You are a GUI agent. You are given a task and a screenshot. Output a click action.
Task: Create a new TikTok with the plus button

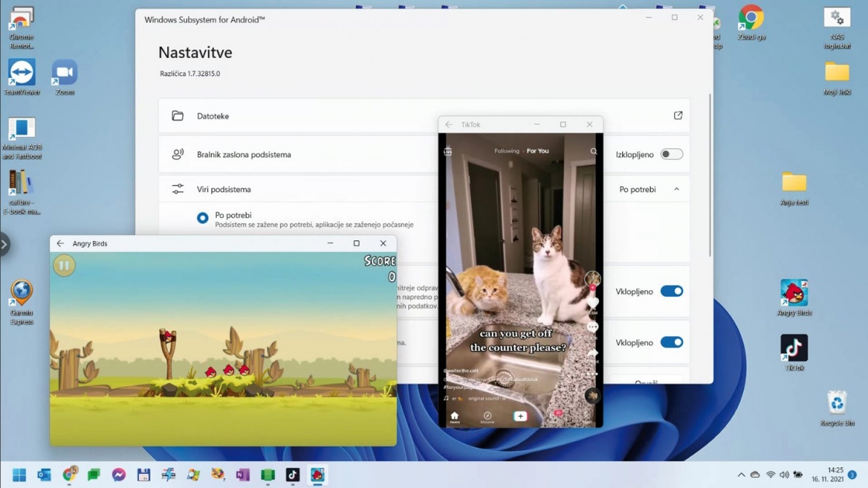click(520, 416)
